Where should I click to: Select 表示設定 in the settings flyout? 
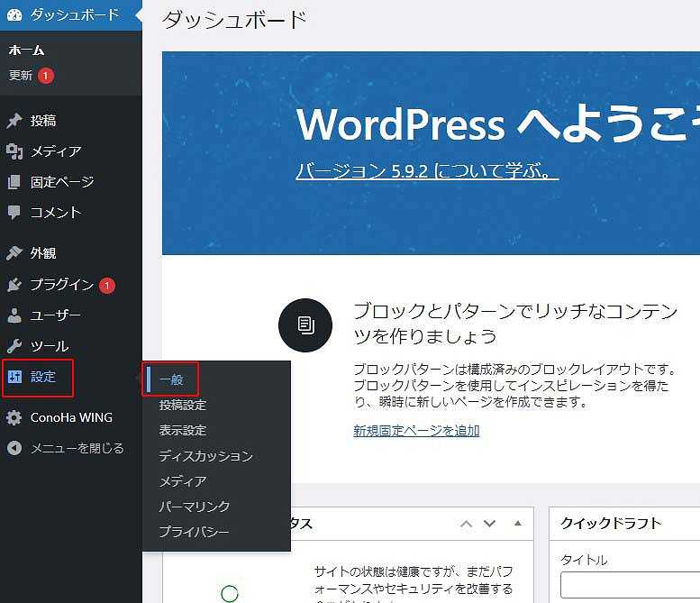click(183, 431)
